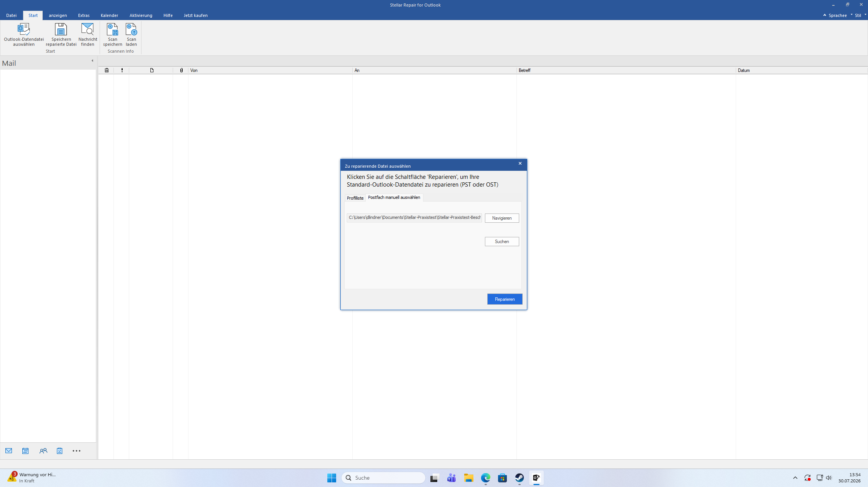Image resolution: width=868 pixels, height=487 pixels.
Task: Open the Aktivierung ribbon tab
Action: [141, 15]
